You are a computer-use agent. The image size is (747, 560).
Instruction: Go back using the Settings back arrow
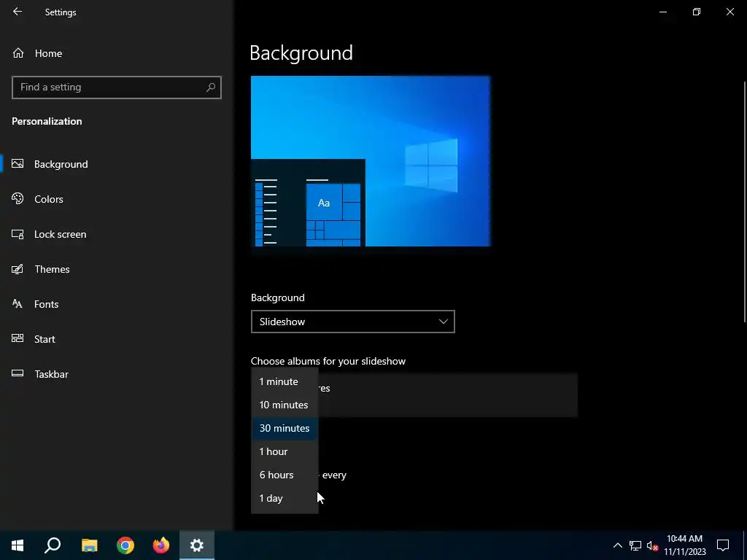pyautogui.click(x=18, y=12)
